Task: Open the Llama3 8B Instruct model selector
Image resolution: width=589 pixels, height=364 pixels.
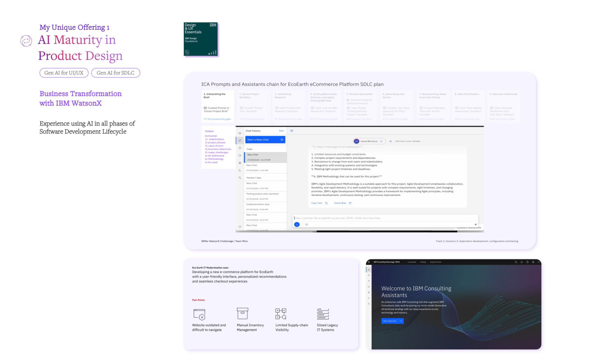Action: (x=369, y=141)
